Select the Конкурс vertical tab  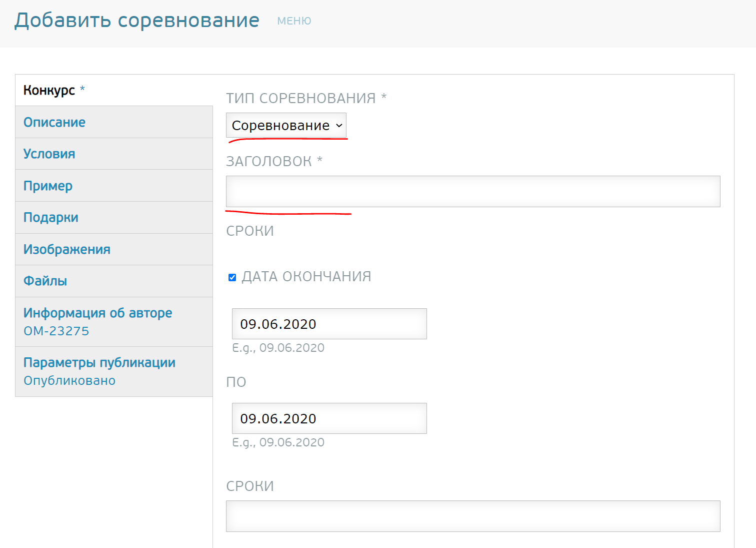49,91
